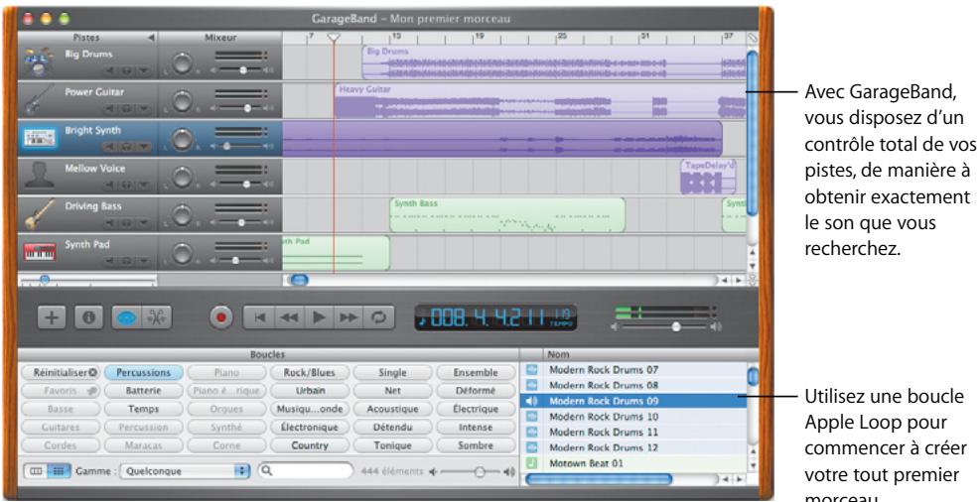Click the Big Drums volume slider

tap(242, 70)
